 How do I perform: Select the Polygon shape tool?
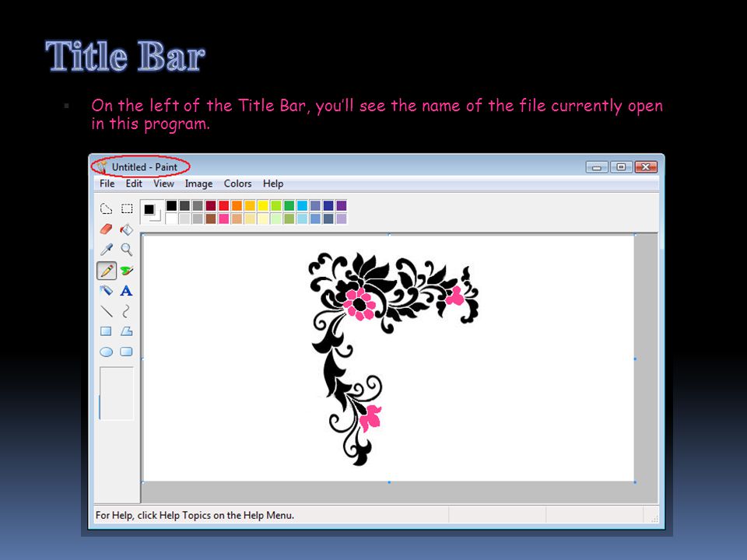click(127, 331)
